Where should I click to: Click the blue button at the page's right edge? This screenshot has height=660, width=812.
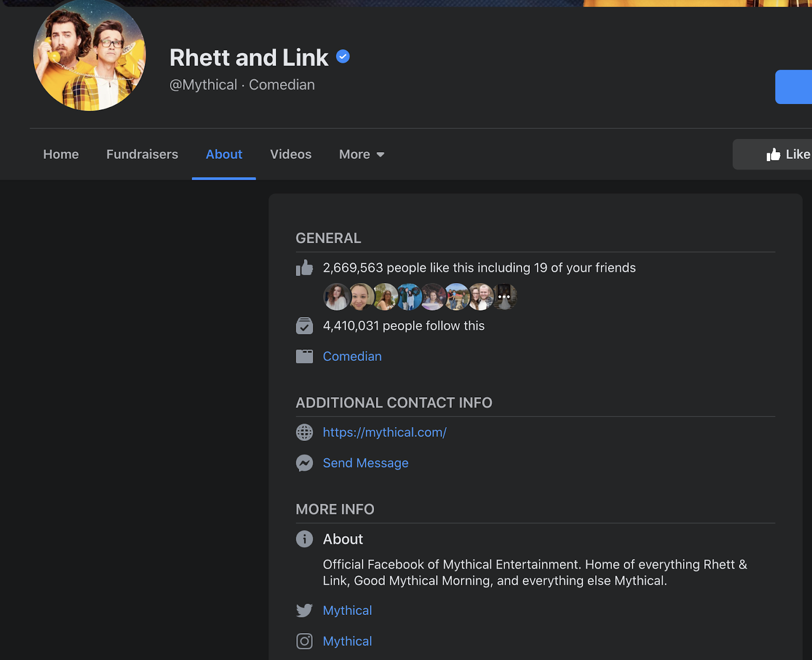(x=794, y=87)
